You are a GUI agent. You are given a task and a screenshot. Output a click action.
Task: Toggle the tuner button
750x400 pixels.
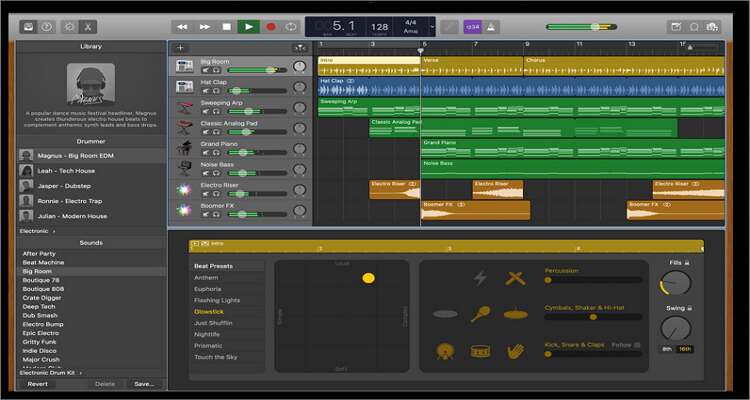[x=449, y=27]
